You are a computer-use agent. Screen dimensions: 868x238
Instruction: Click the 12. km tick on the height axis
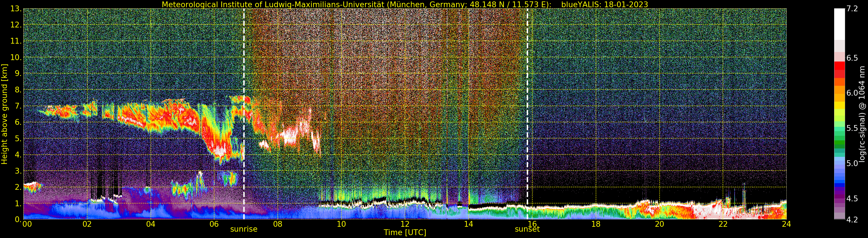coord(16,25)
